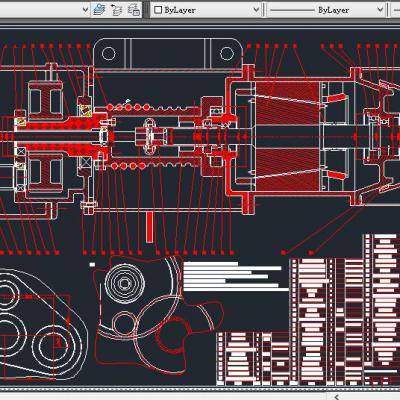Grab the toolbar grip between color and linetype
The height and width of the screenshot is (400, 400).
tap(264, 10)
